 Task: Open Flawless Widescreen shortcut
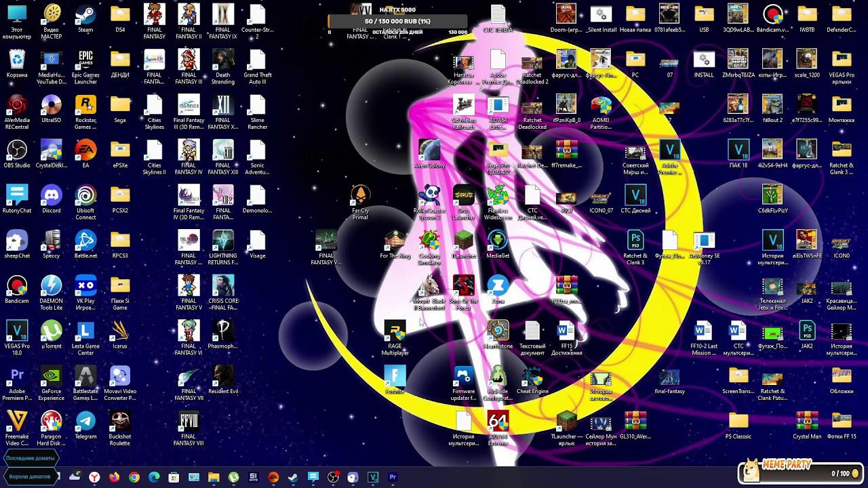click(x=498, y=203)
